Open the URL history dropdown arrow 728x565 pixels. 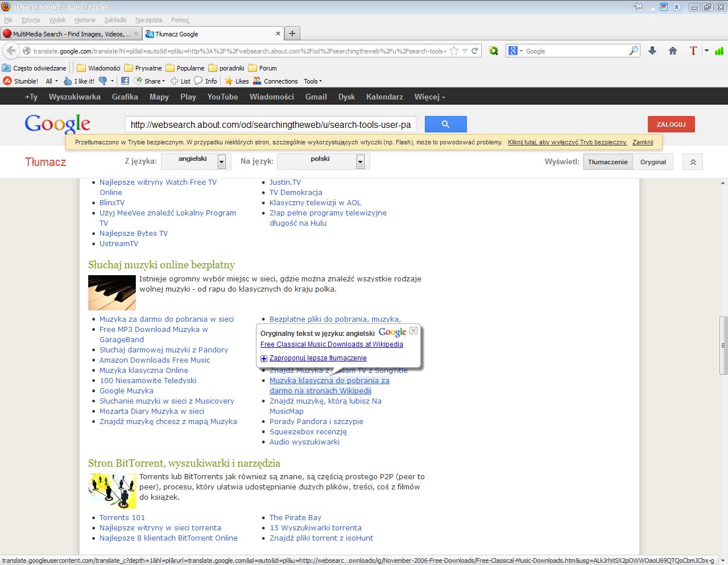point(465,51)
